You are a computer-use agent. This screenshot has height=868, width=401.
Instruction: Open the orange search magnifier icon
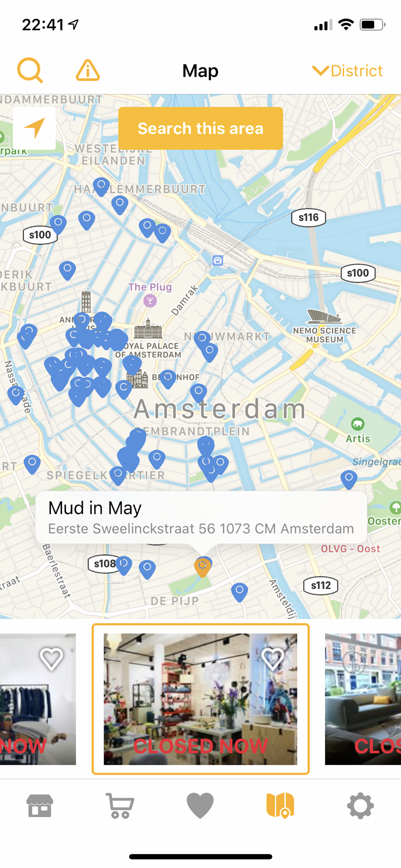tap(30, 70)
